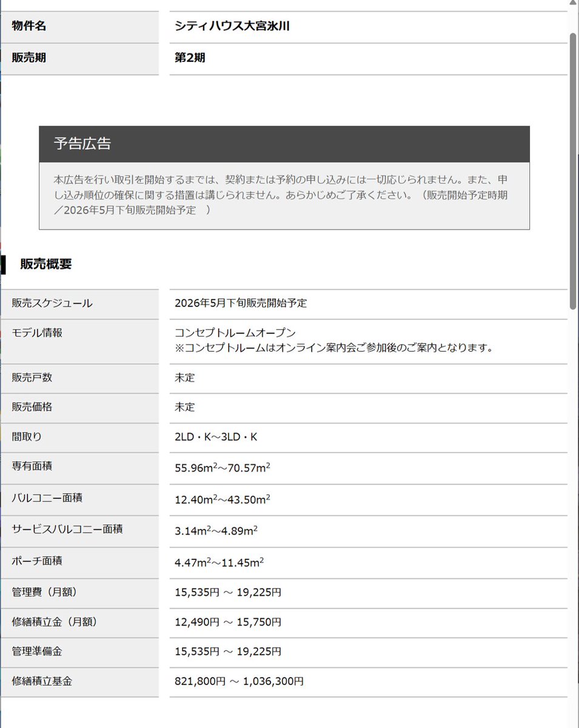Click the サービスバルコニー面積 label
Screen dimensions: 579x728
[67, 530]
